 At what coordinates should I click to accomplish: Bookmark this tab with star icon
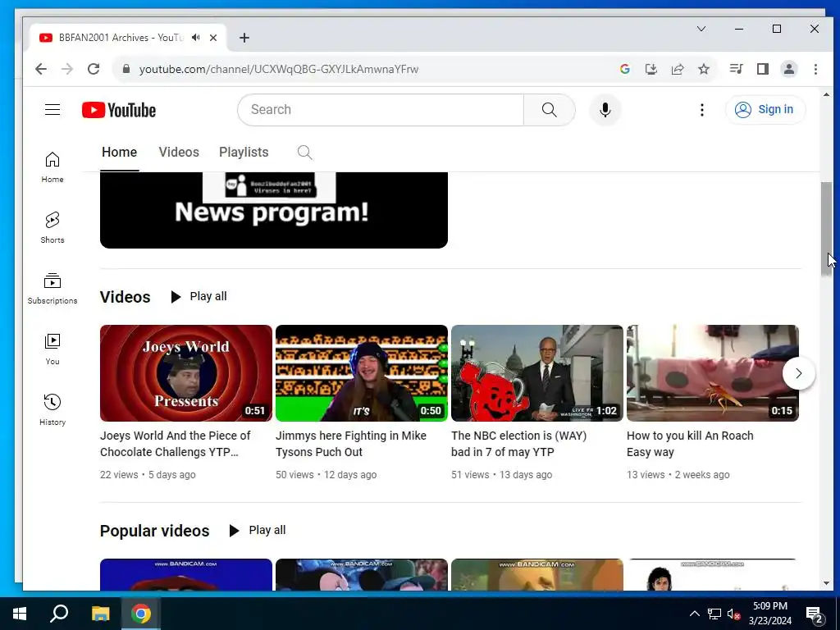pos(704,69)
